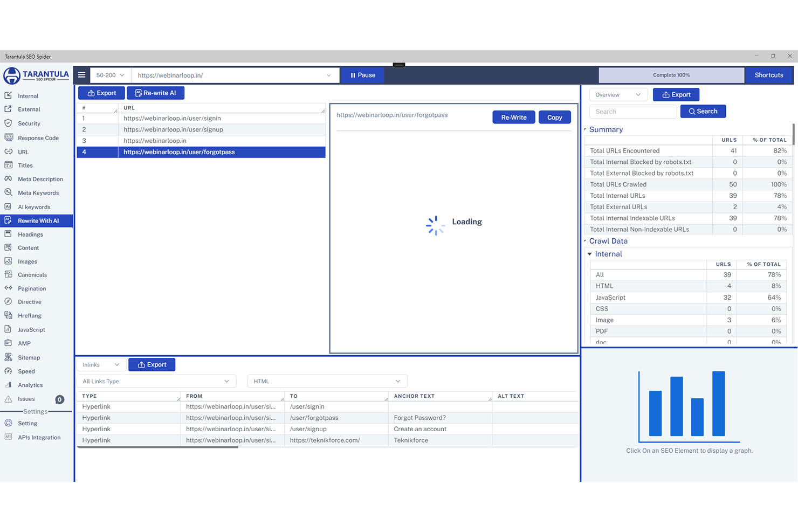The image size is (798, 532).
Task: Export the URL list above the table
Action: point(101,93)
